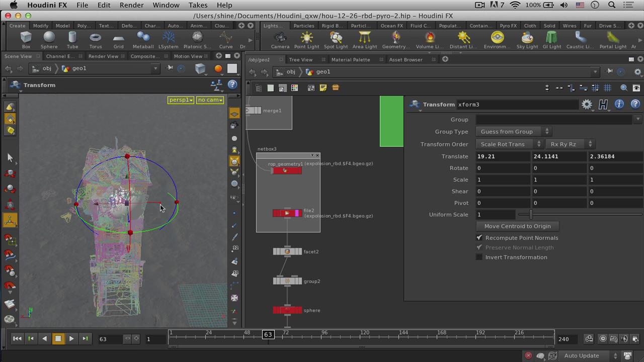Jump to the first frame

pyautogui.click(x=17, y=338)
